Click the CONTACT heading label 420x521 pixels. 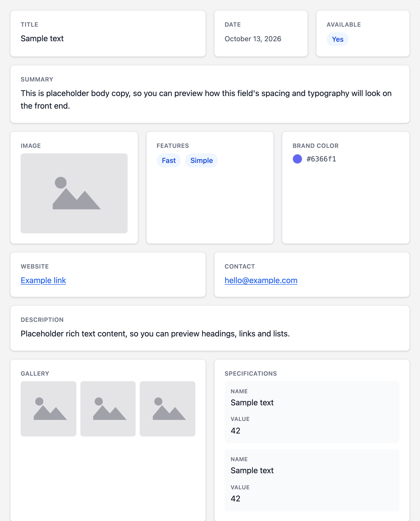240,267
